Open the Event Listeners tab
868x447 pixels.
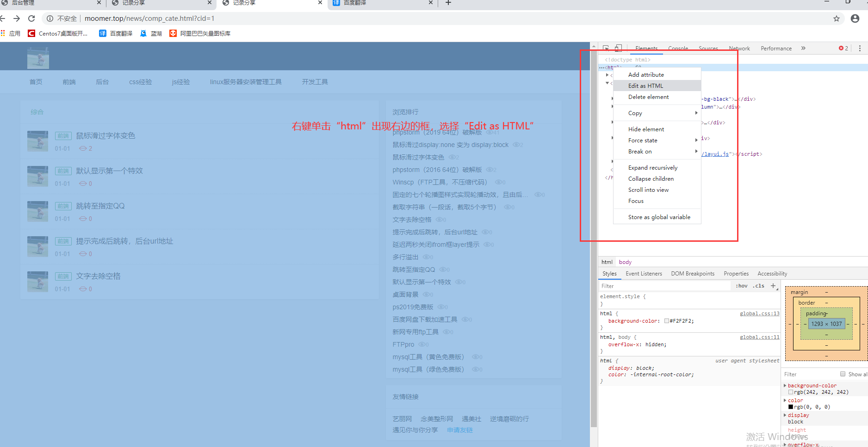[644, 274]
